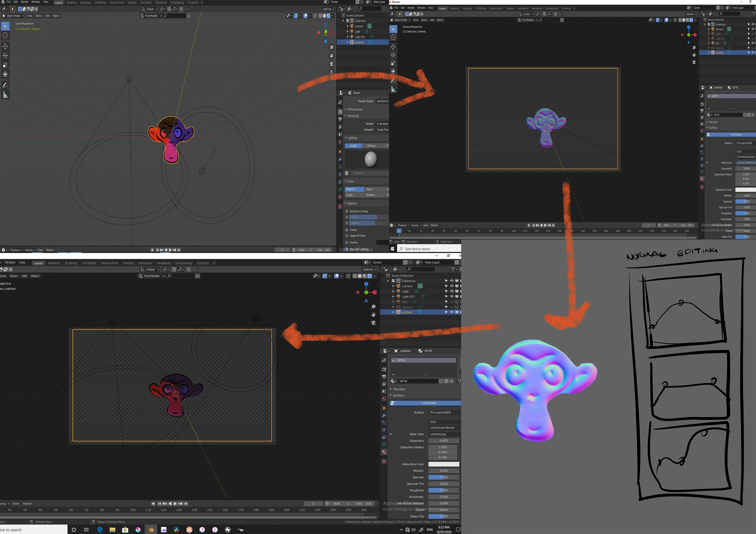The width and height of the screenshot is (756, 534).
Task: Click the camera view gizmo in top-left viewport
Action: [332, 64]
